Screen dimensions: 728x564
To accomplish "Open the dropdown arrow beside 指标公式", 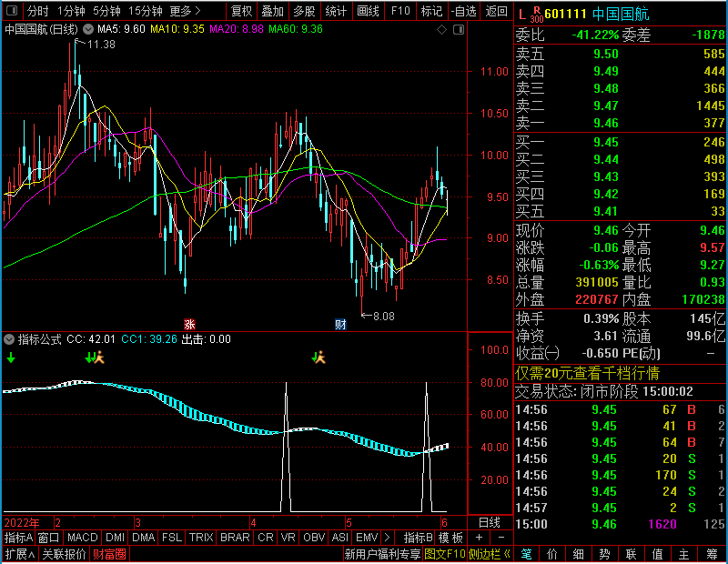I will (9, 339).
